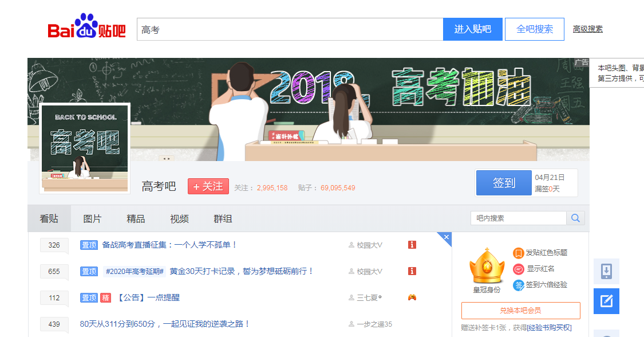Follow the forum with the +关注 button

click(208, 187)
